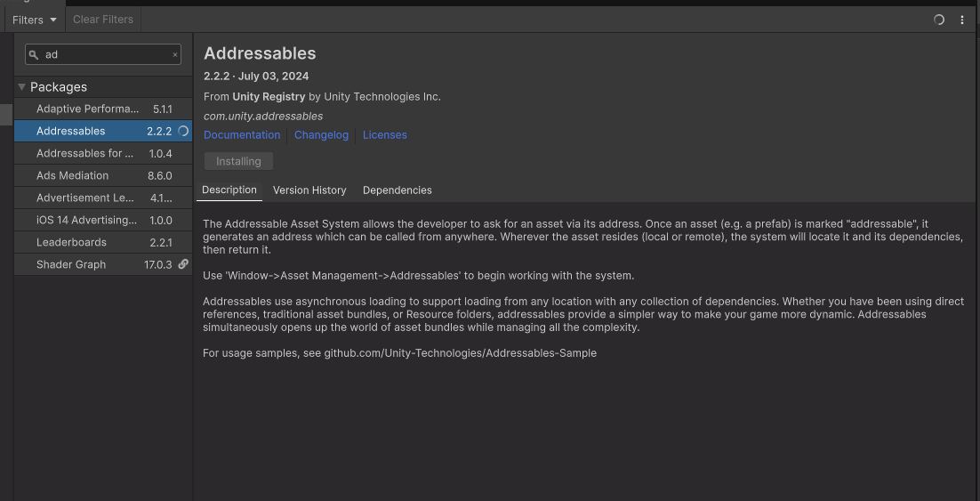Select the Addressables 2.2.2 package row
This screenshot has height=501, width=980.
pos(103,132)
